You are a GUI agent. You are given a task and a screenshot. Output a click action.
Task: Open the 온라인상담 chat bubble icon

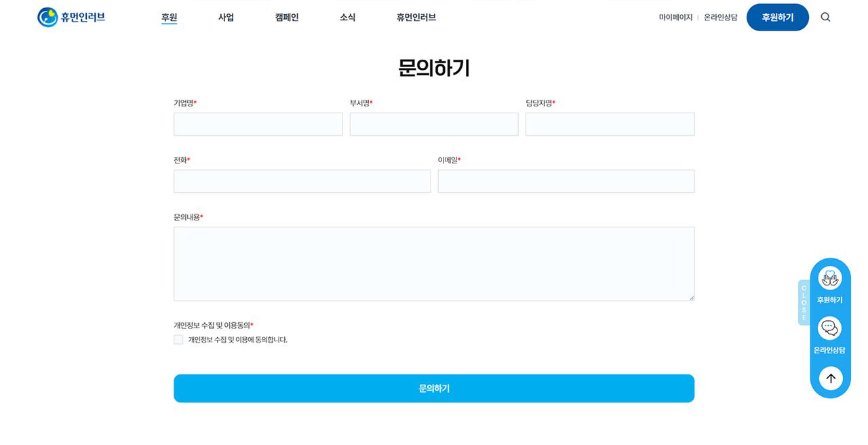tap(830, 328)
